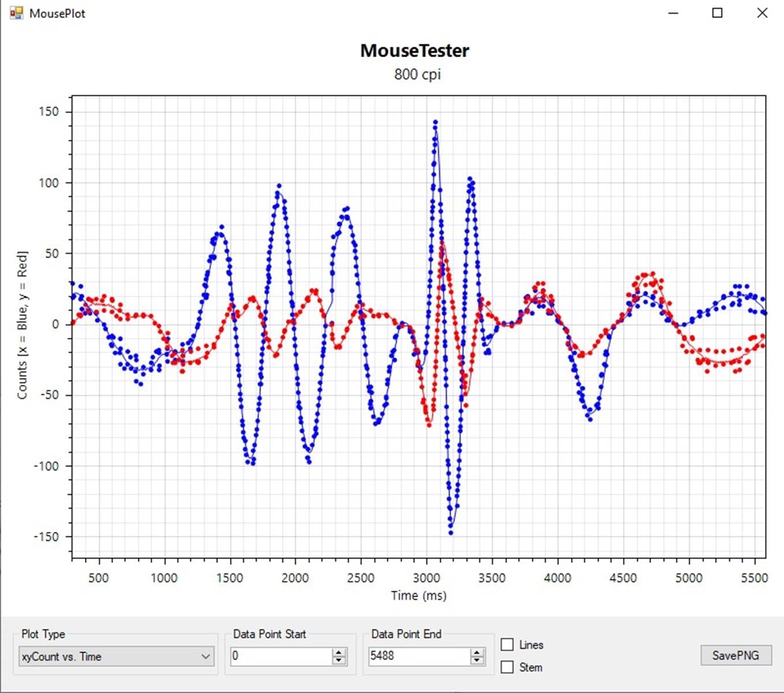Image resolution: width=784 pixels, height=693 pixels.
Task: Enable the Lines checkbox
Action: pyautogui.click(x=507, y=644)
